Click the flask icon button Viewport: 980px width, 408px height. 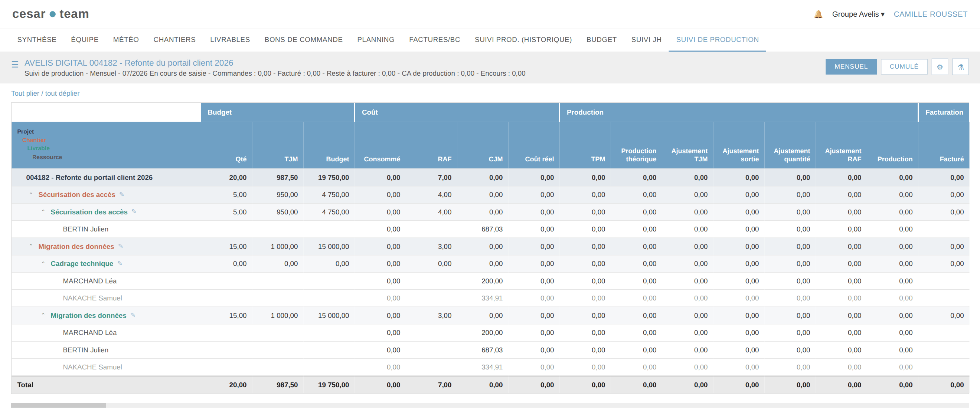[x=960, y=67]
